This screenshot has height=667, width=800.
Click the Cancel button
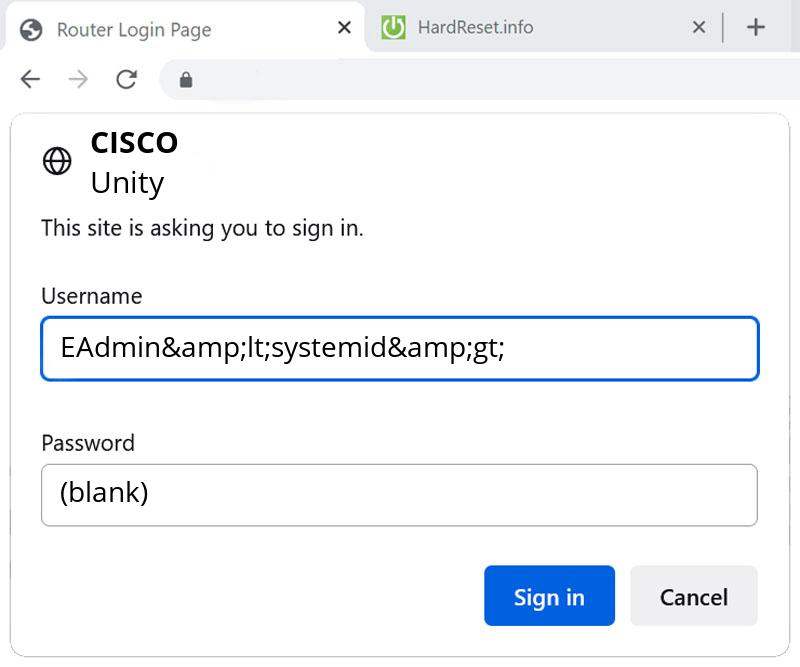[x=694, y=596]
